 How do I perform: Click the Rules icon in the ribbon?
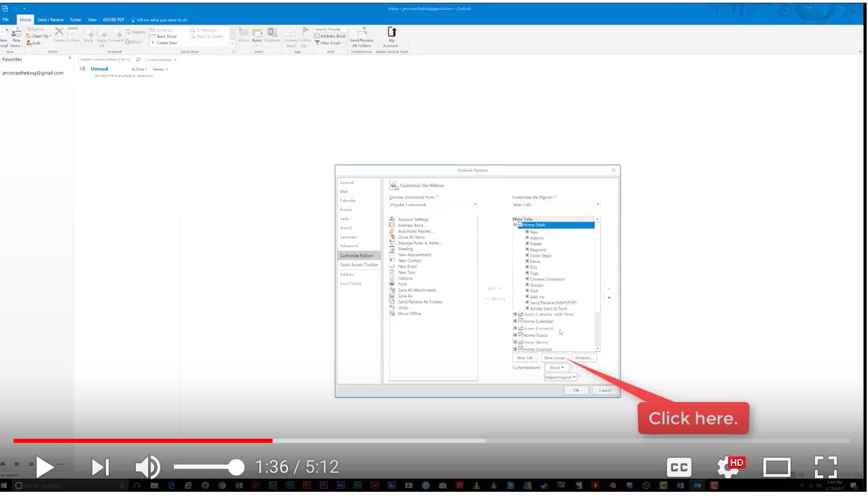(257, 35)
